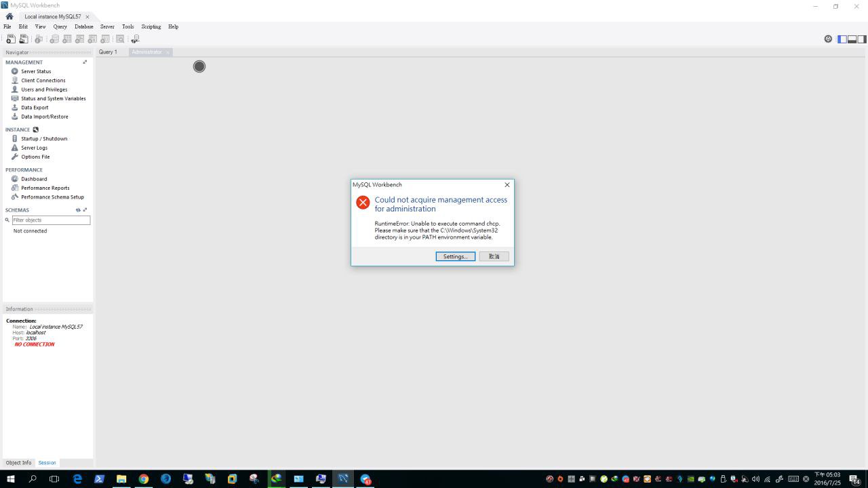Image resolution: width=868 pixels, height=488 pixels.
Task: Click the open SQL script file icon
Action: coord(24,39)
